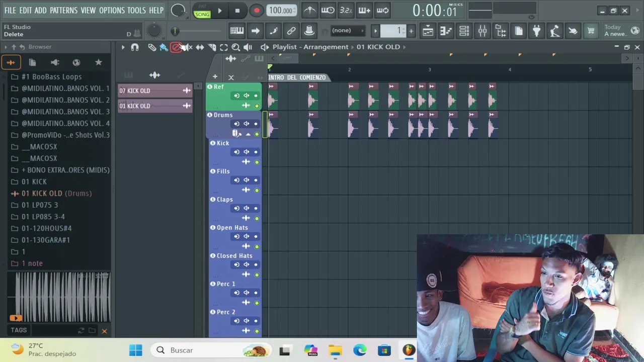
Task: Open the OPTIONS menu
Action: [x=112, y=10]
